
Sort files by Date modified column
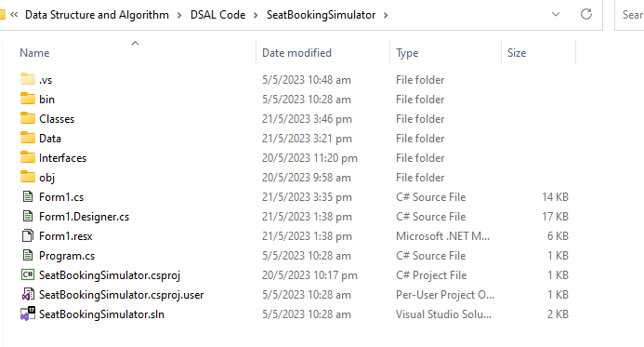point(296,53)
